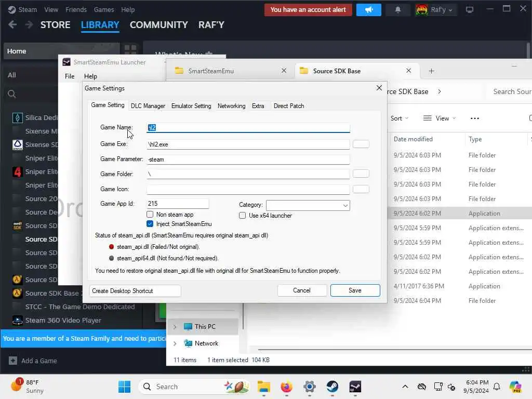This screenshot has height=399, width=532.
Task: Click breadcrumb chevron after Source SDK Base
Action: pos(440,91)
